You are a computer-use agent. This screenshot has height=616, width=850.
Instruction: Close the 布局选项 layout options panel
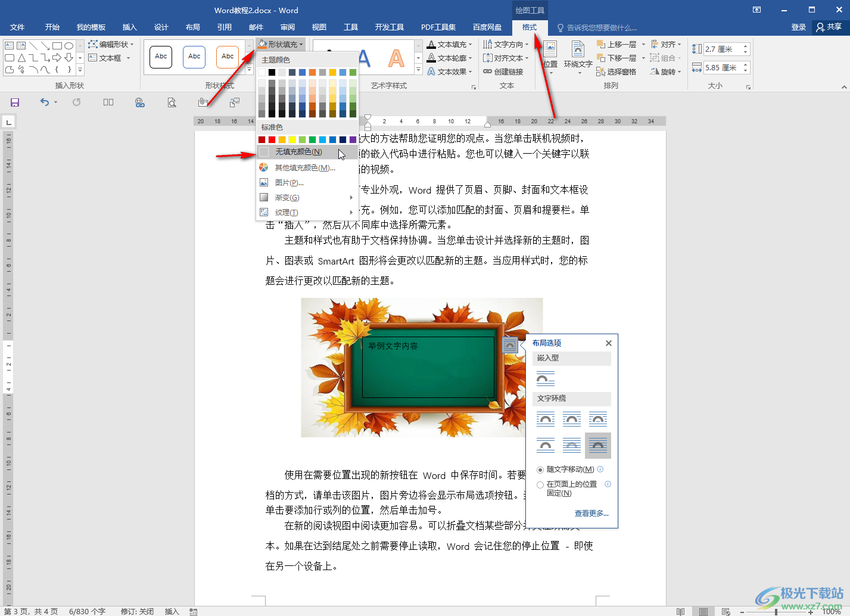tap(609, 343)
